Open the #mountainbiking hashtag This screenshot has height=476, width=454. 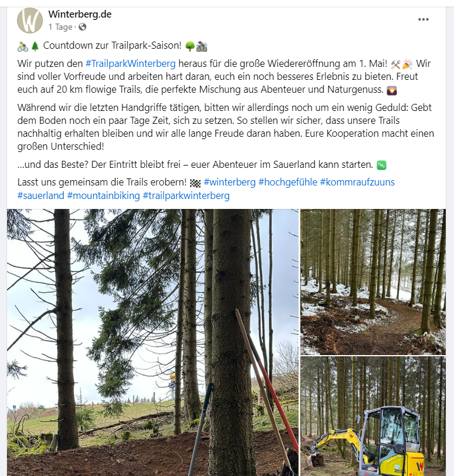point(103,195)
